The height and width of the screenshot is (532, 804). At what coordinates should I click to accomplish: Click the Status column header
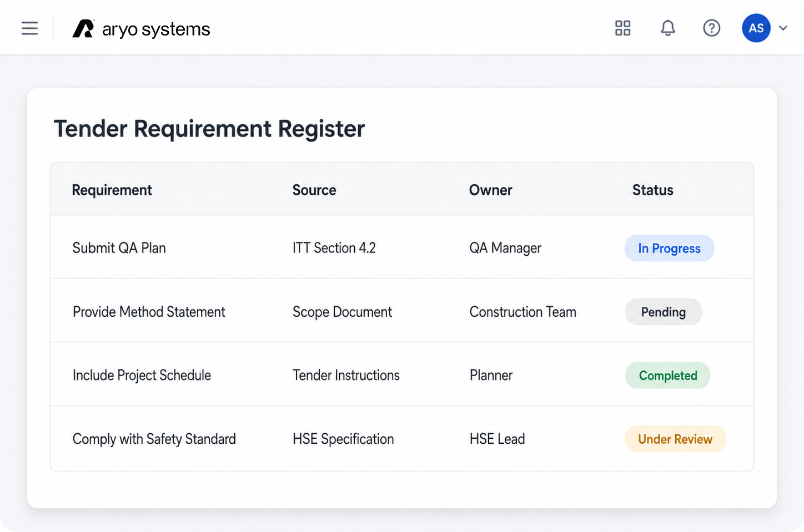click(653, 190)
